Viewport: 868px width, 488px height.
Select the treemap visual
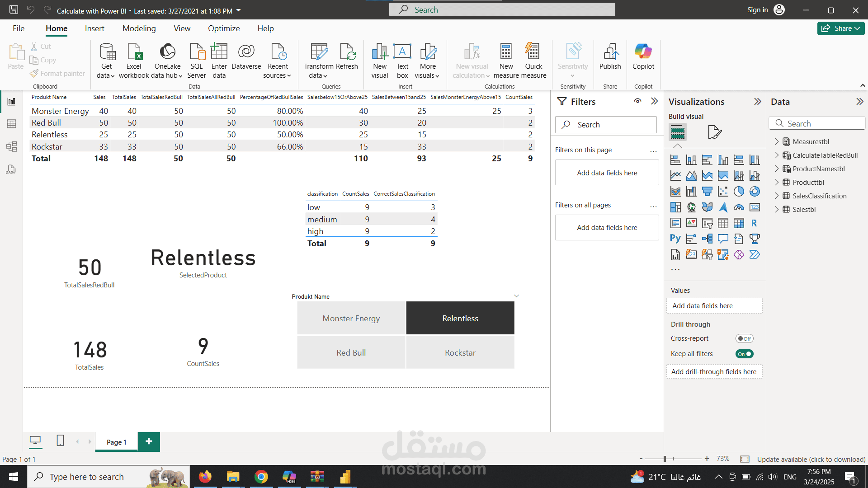tap(675, 207)
